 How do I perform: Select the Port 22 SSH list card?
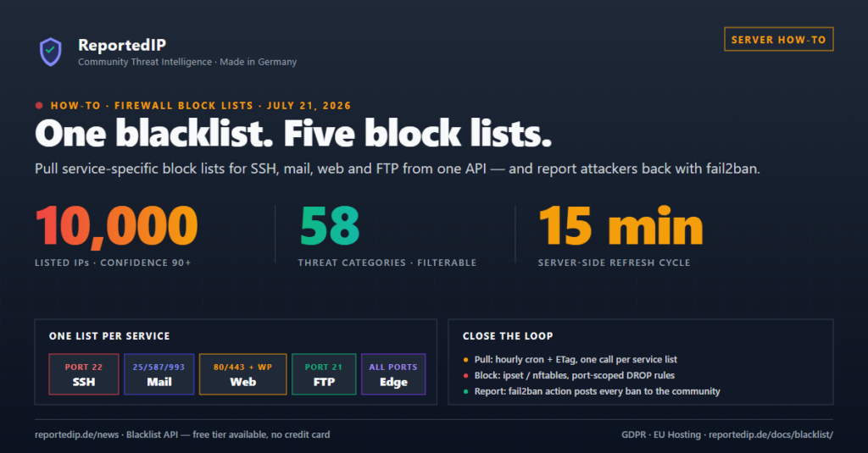pyautogui.click(x=84, y=374)
